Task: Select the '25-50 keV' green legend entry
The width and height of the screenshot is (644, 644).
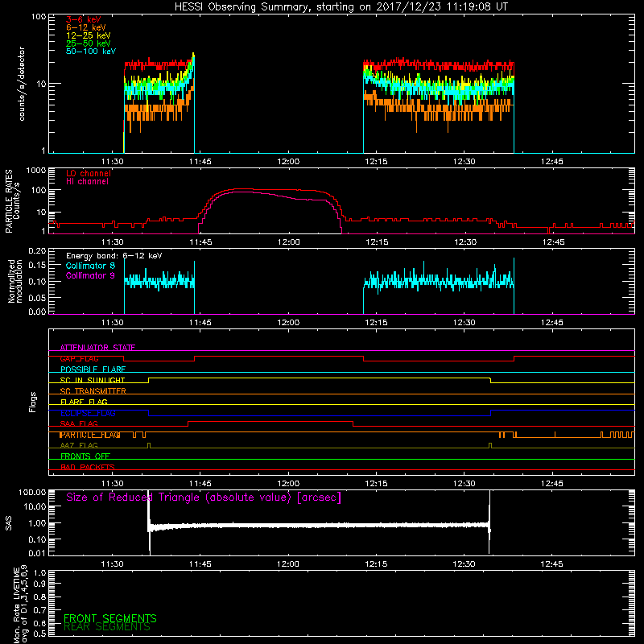Action: click(89, 43)
